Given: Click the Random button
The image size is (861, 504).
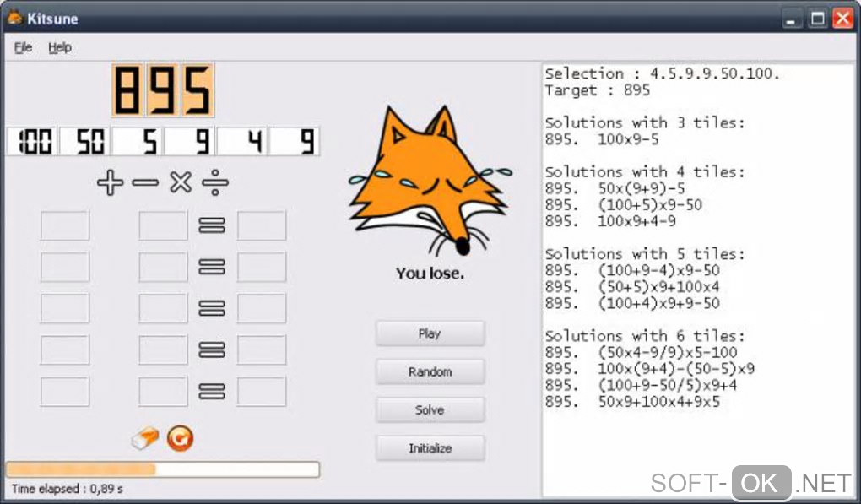Looking at the screenshot, I should tap(430, 371).
